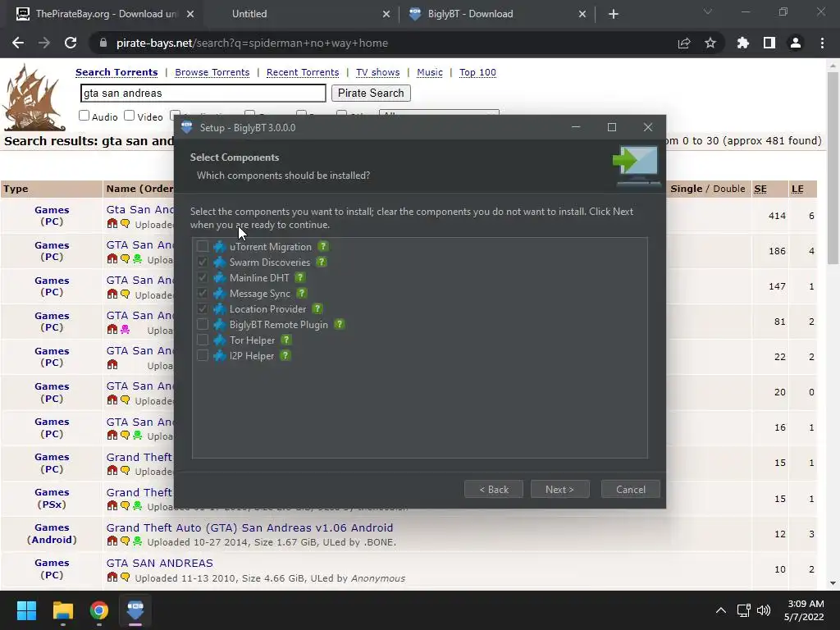Close the Untitled browser tab
Image resolution: width=840 pixels, height=630 pixels.
[386, 14]
